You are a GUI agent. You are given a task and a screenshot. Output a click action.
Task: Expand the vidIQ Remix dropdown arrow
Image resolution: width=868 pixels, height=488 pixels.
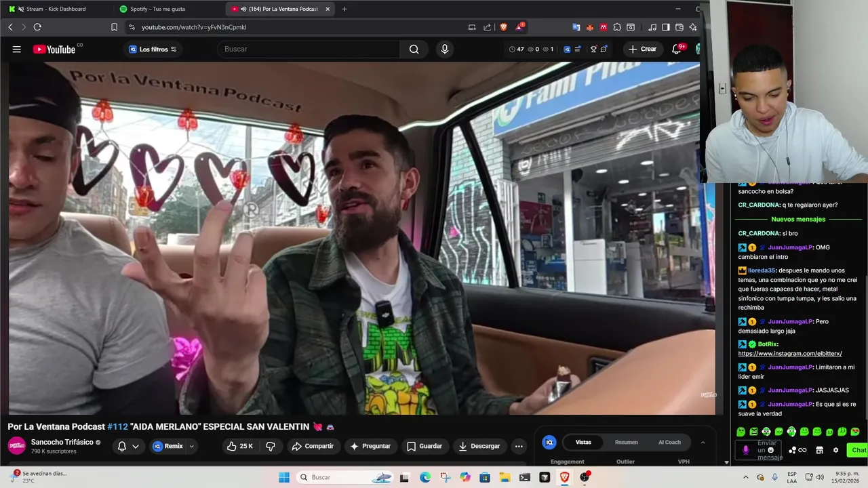click(x=191, y=446)
